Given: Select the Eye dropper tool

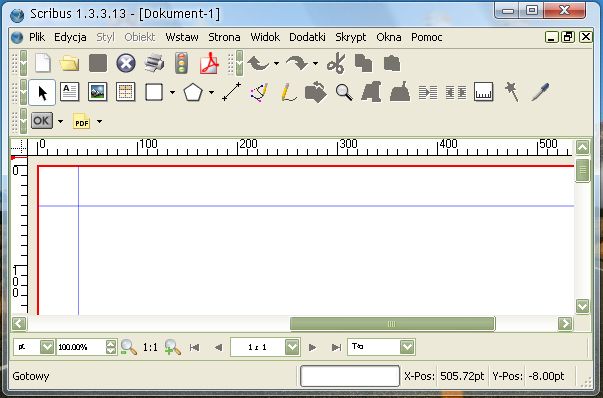Looking at the screenshot, I should 540,92.
